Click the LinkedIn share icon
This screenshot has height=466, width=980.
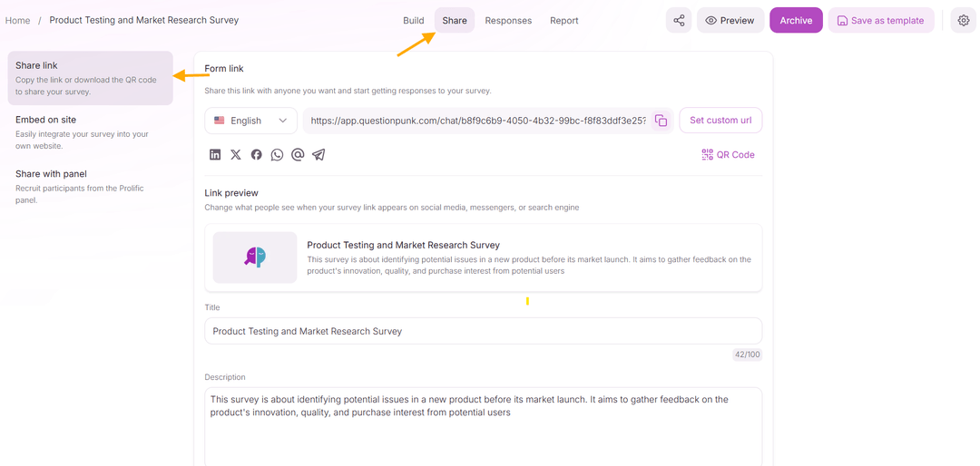215,155
